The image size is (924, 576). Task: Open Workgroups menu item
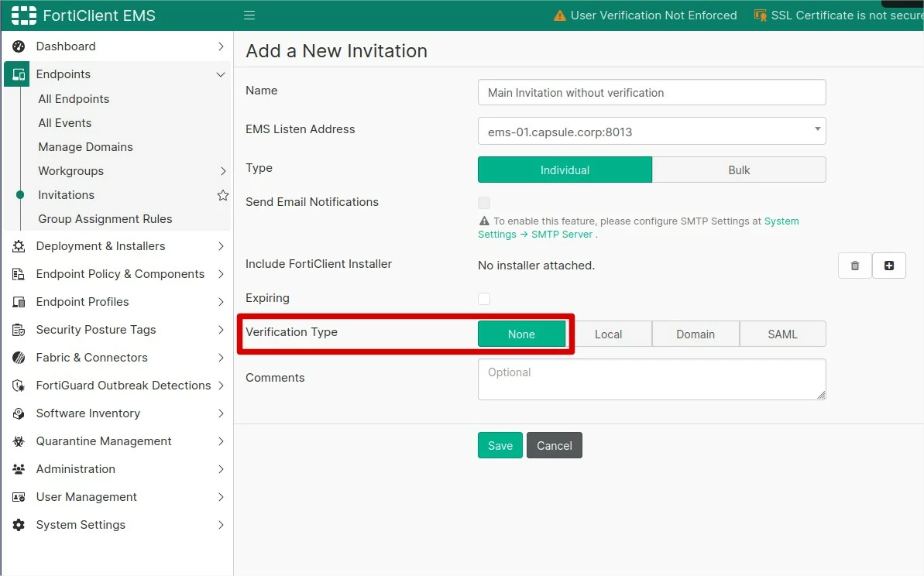70,171
